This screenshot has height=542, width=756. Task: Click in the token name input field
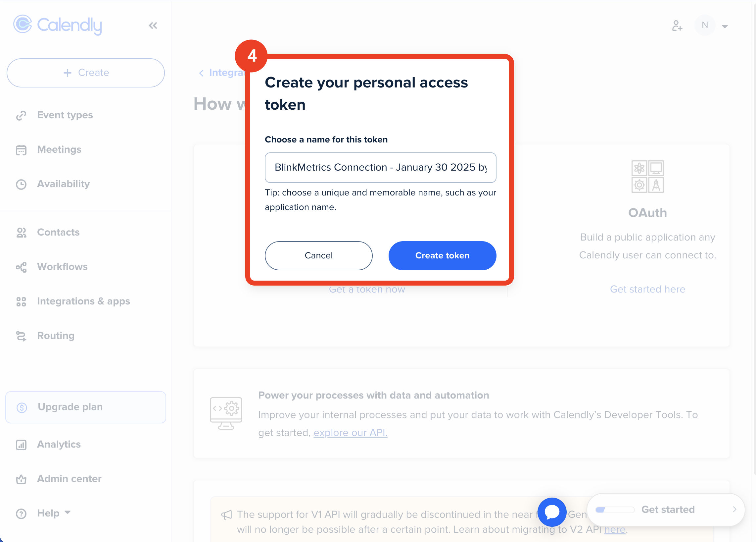[380, 167]
